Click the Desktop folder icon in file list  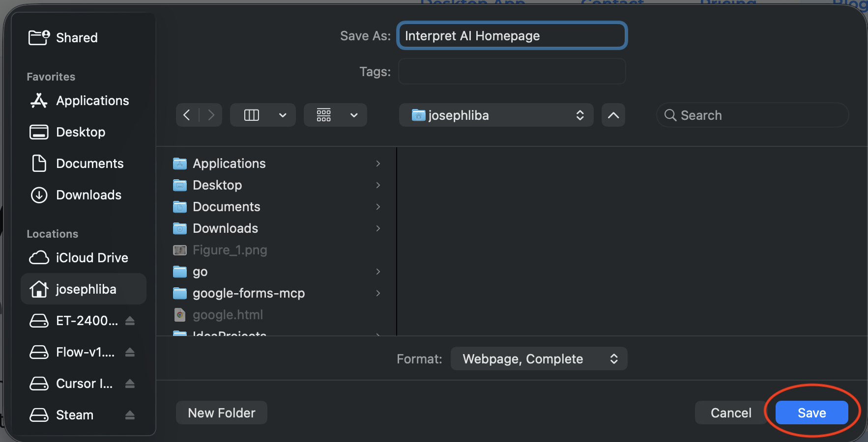(x=180, y=185)
